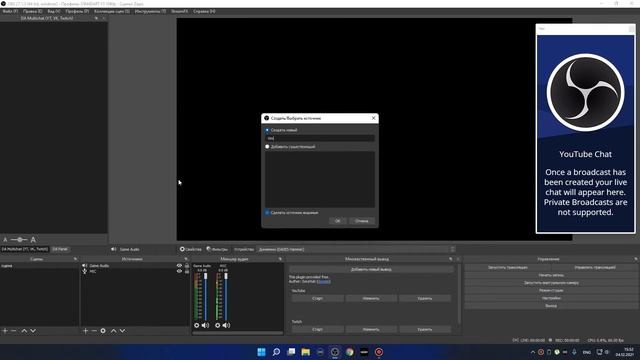Lock the Game Audio source

point(187,266)
